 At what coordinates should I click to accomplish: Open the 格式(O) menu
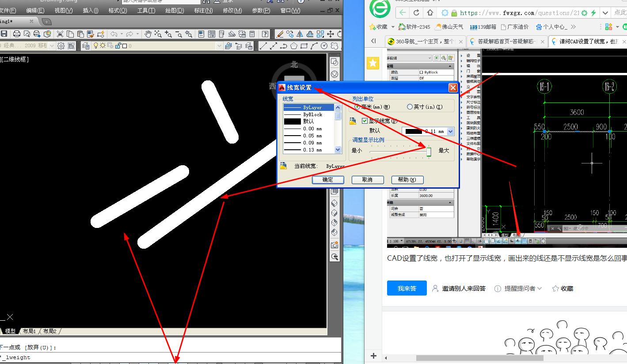(118, 11)
